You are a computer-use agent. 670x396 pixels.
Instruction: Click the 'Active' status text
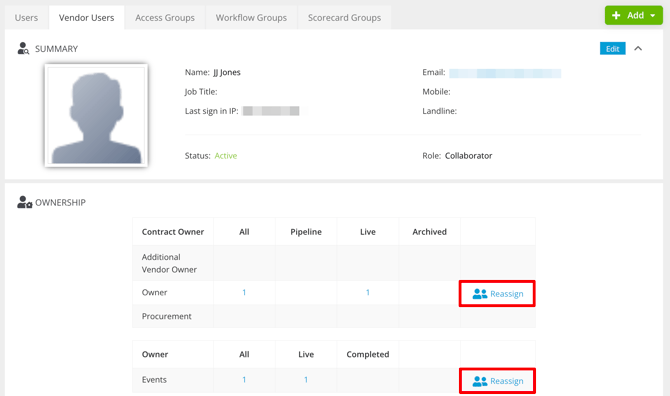pyautogui.click(x=226, y=156)
